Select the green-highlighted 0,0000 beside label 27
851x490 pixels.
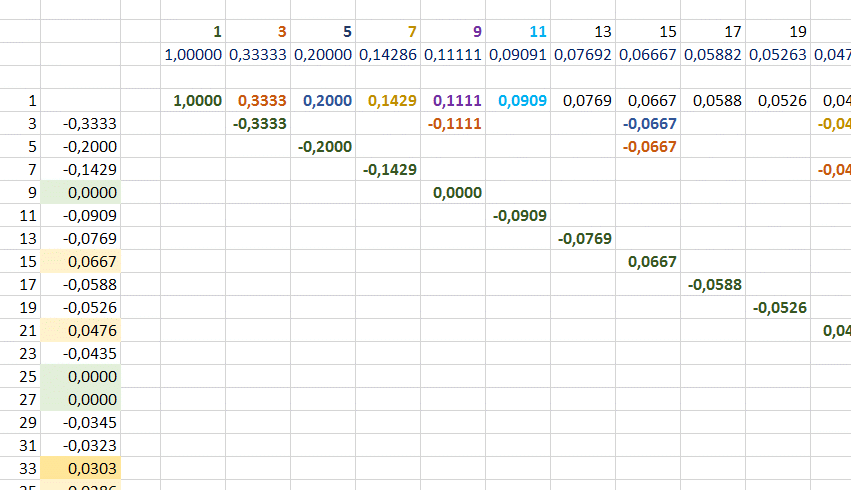coord(80,399)
